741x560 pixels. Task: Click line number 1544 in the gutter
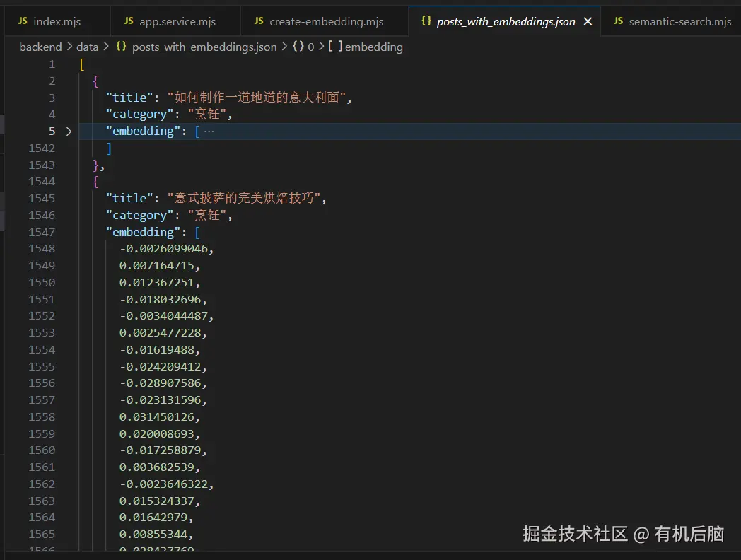click(x=42, y=182)
